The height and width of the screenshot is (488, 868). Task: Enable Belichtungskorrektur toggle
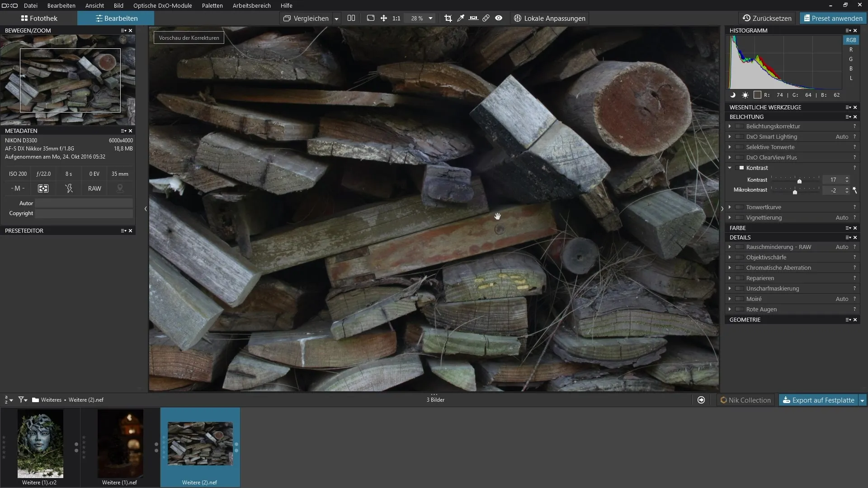click(740, 127)
